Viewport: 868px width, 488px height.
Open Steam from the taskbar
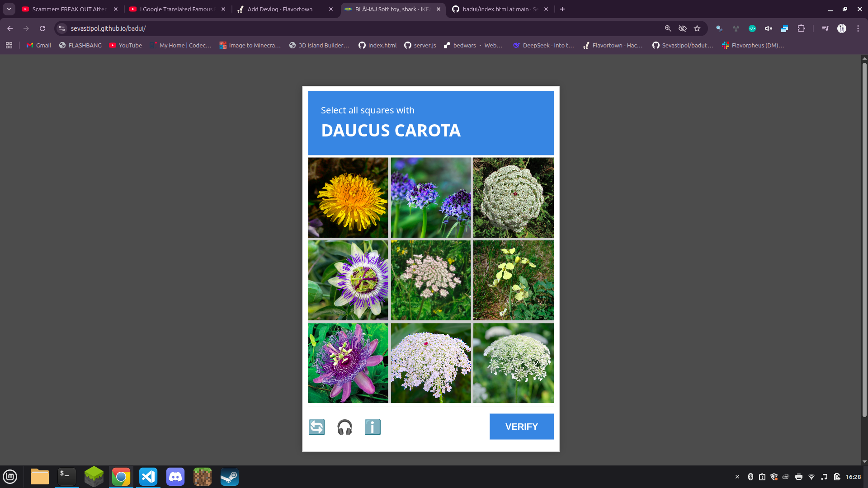point(230,477)
